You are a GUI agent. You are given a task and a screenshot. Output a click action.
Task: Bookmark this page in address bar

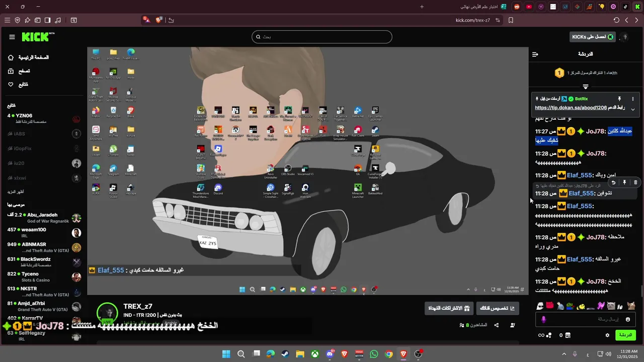[x=511, y=20]
